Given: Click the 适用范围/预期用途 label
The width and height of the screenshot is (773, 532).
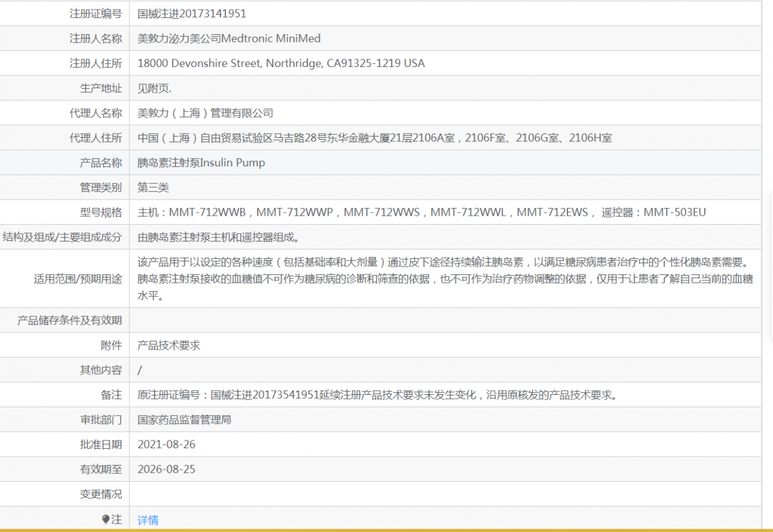Looking at the screenshot, I should [78, 280].
